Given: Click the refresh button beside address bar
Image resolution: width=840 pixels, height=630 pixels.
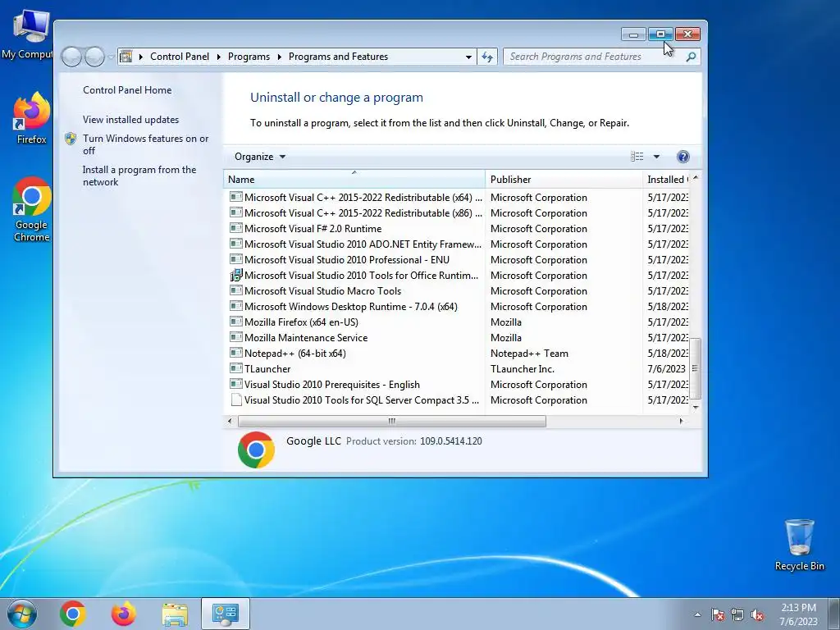Looking at the screenshot, I should (x=487, y=57).
